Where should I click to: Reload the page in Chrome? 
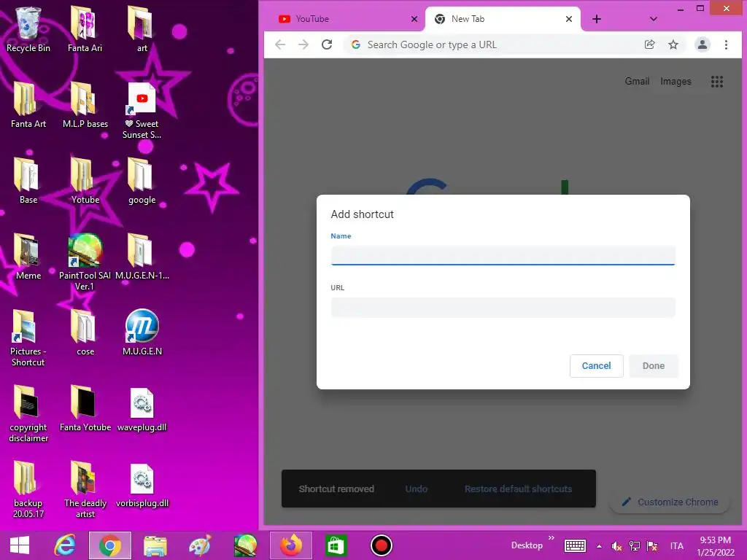pyautogui.click(x=327, y=44)
